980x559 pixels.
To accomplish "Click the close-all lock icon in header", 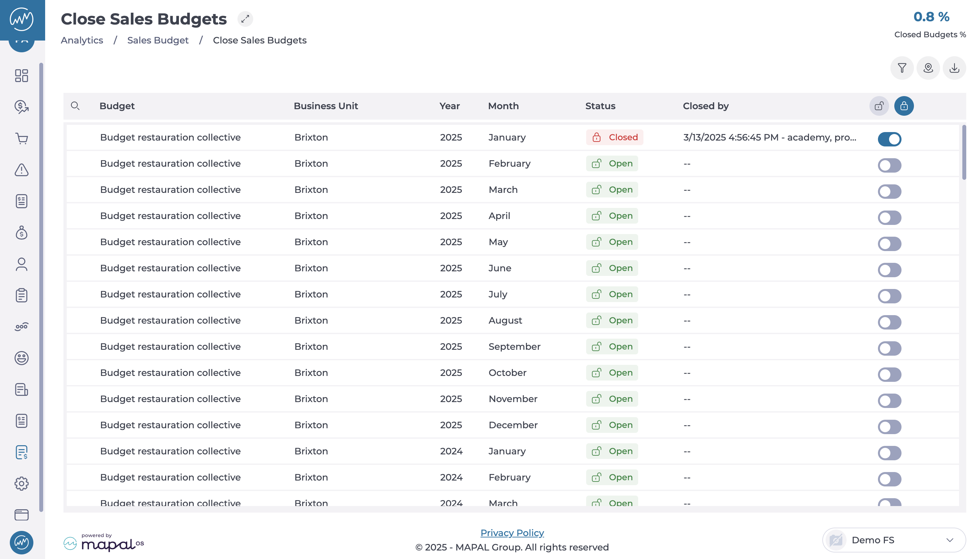I will pos(903,106).
